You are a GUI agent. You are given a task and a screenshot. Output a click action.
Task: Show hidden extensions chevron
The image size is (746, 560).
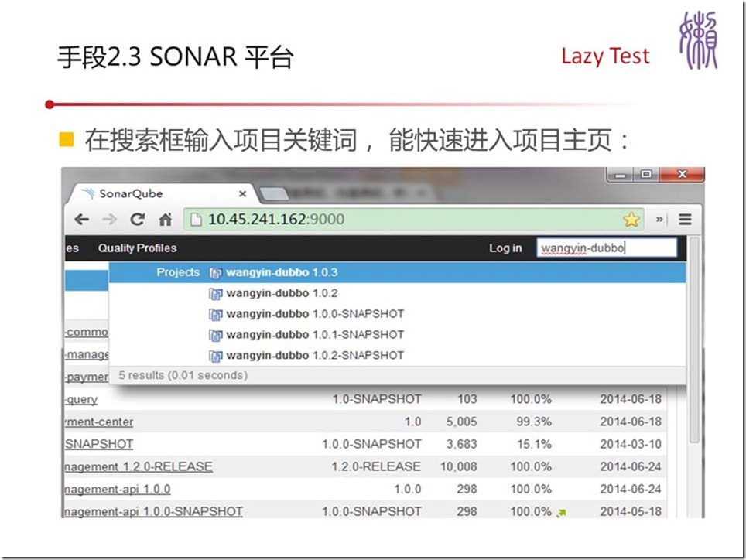[659, 219]
